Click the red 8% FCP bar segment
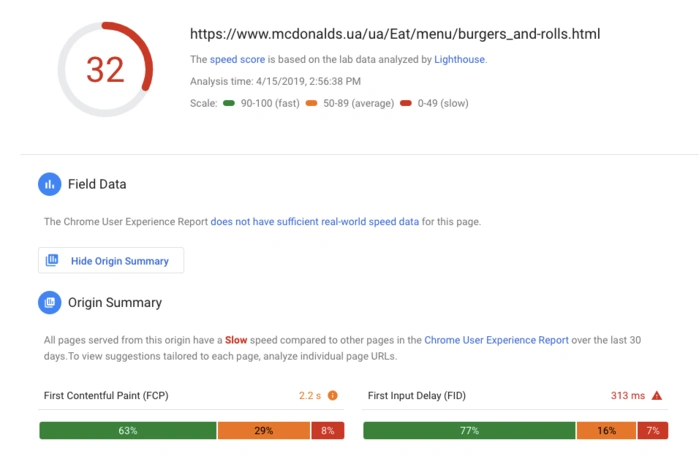 point(328,430)
